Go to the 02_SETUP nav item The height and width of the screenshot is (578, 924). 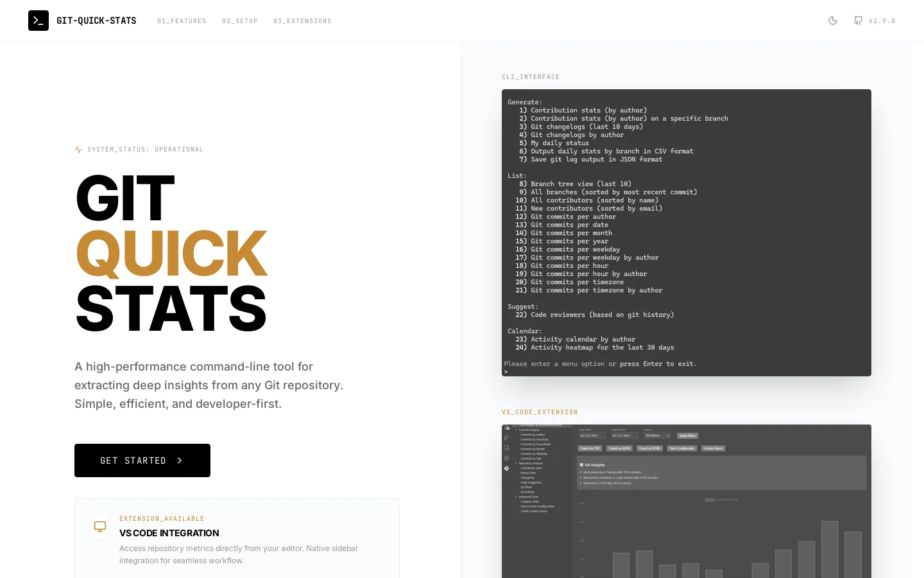pos(240,21)
